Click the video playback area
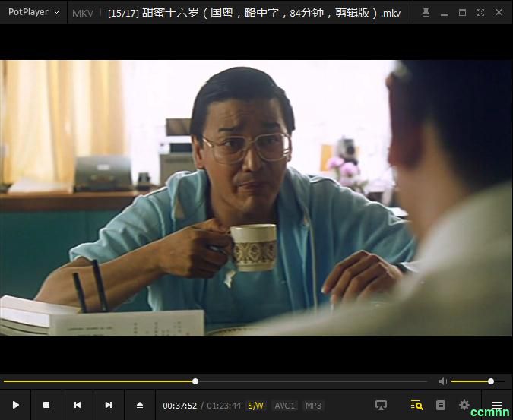Screen dimensions: 513x420 256,198
